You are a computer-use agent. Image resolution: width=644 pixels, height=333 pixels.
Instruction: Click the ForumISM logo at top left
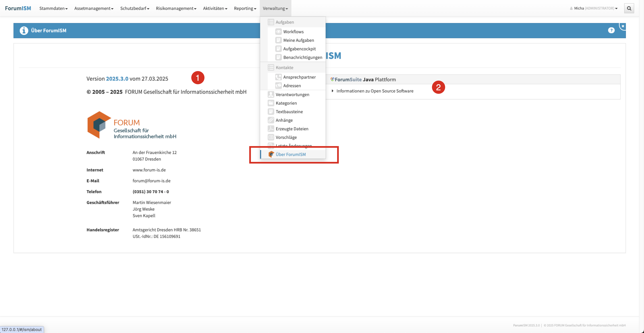(x=18, y=8)
